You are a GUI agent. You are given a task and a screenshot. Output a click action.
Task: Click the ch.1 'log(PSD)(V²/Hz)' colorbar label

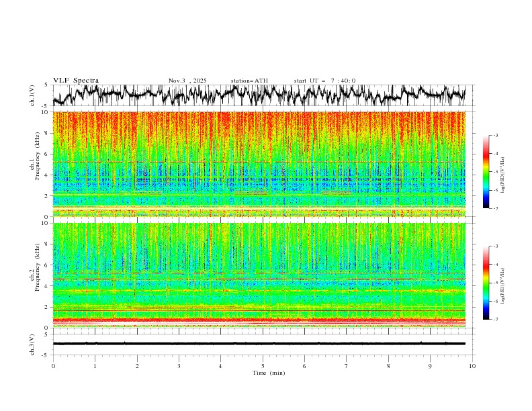click(503, 175)
